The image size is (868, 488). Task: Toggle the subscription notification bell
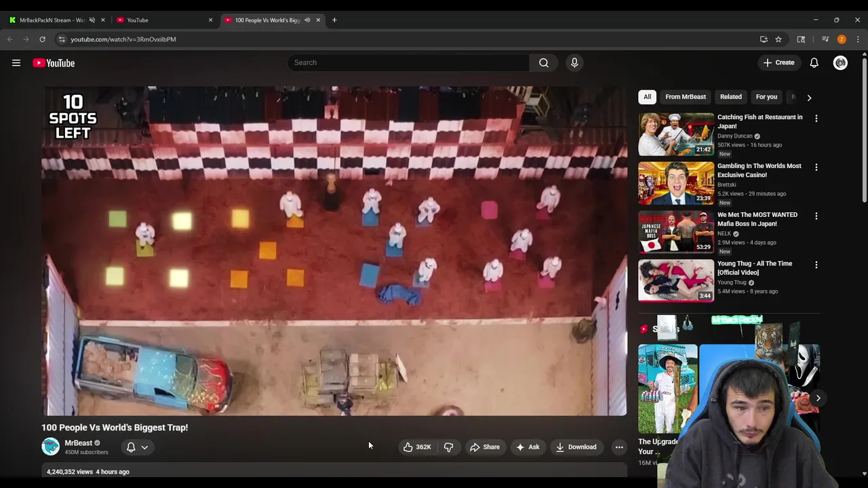click(x=131, y=447)
